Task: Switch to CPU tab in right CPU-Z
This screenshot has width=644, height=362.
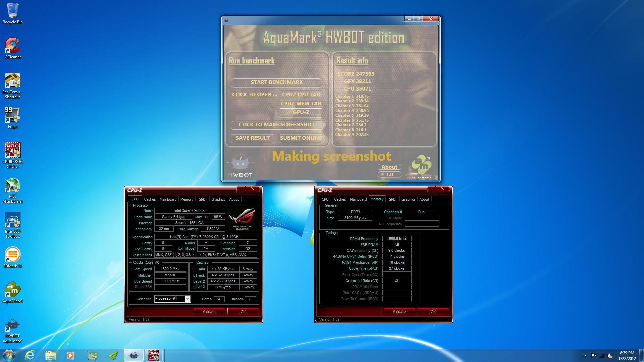Action: point(325,199)
